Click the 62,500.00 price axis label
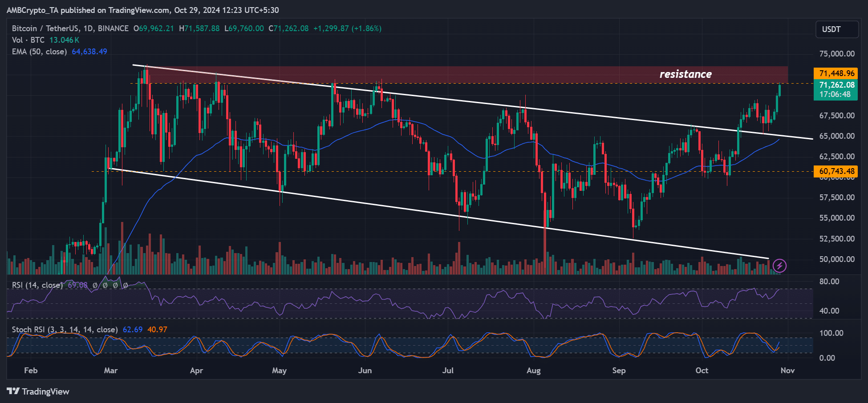This screenshot has height=403, width=868. [x=837, y=157]
